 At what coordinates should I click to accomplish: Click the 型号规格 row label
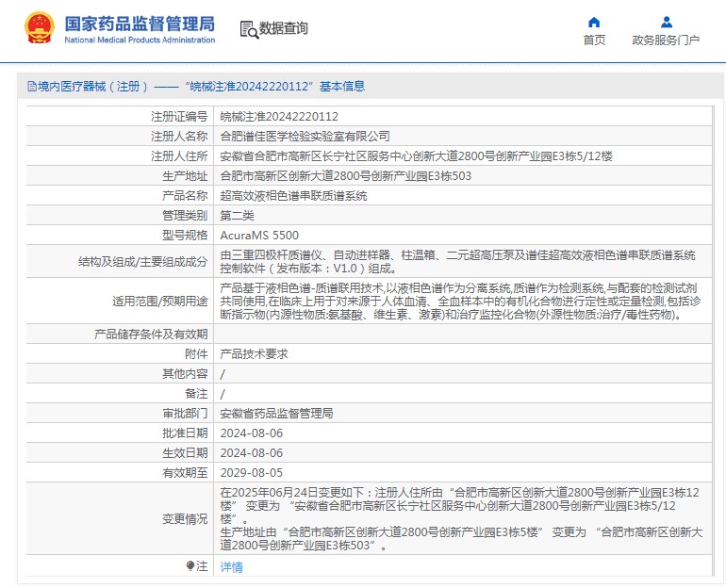pyautogui.click(x=185, y=236)
